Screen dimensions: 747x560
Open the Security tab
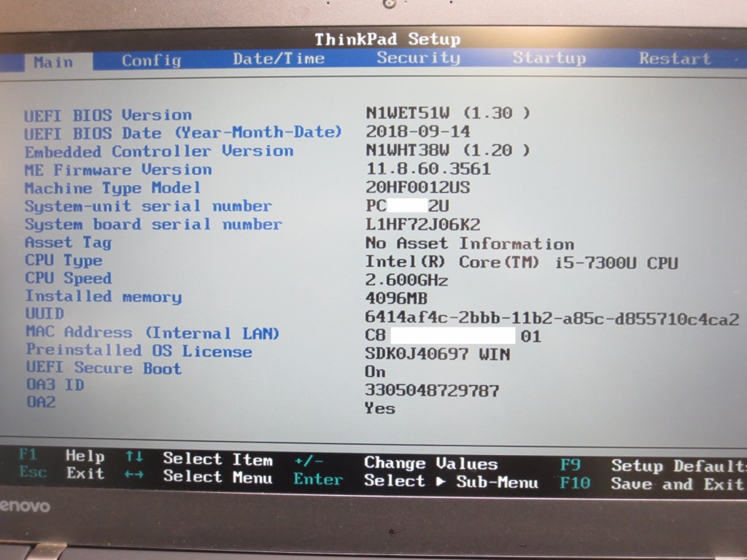point(418,58)
